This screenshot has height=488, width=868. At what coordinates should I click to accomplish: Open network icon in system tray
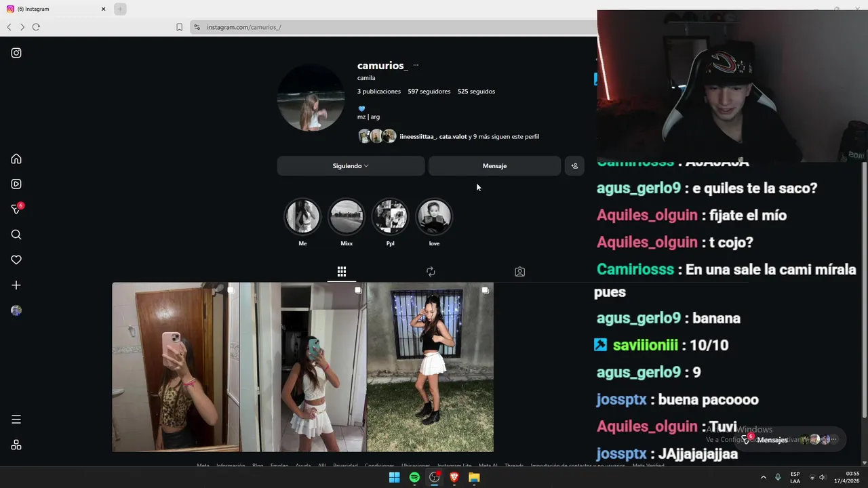click(812, 477)
